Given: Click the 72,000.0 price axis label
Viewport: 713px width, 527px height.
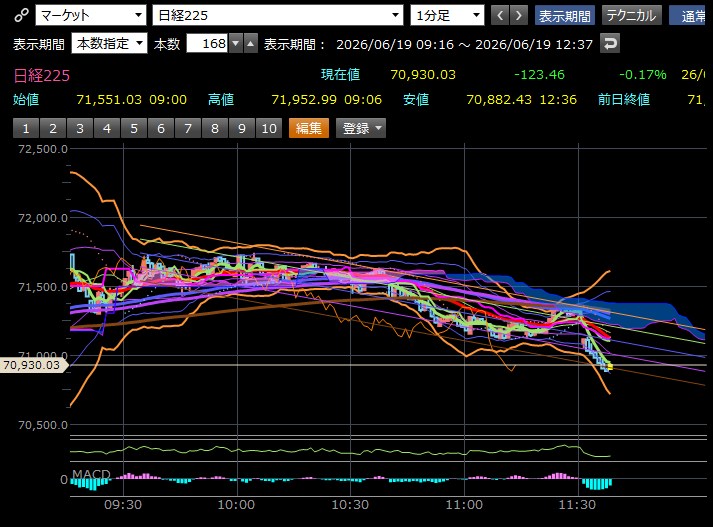Looking at the screenshot, I should [43, 218].
